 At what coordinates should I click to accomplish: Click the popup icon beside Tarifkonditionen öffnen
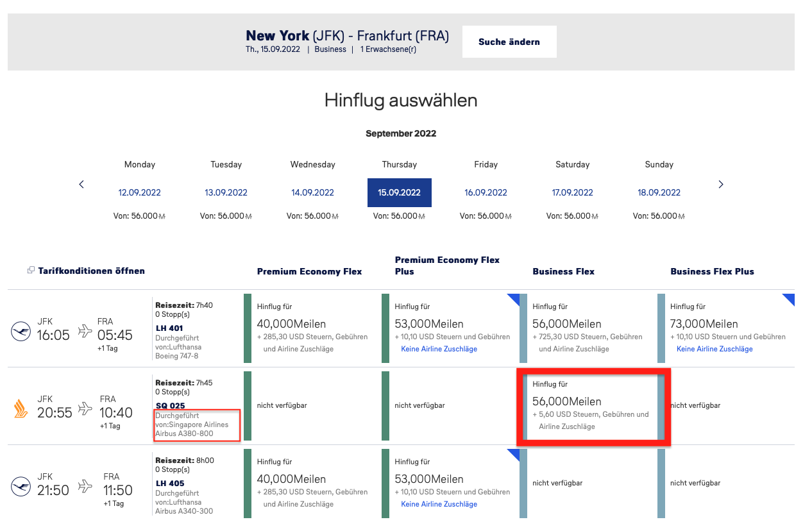(x=31, y=271)
